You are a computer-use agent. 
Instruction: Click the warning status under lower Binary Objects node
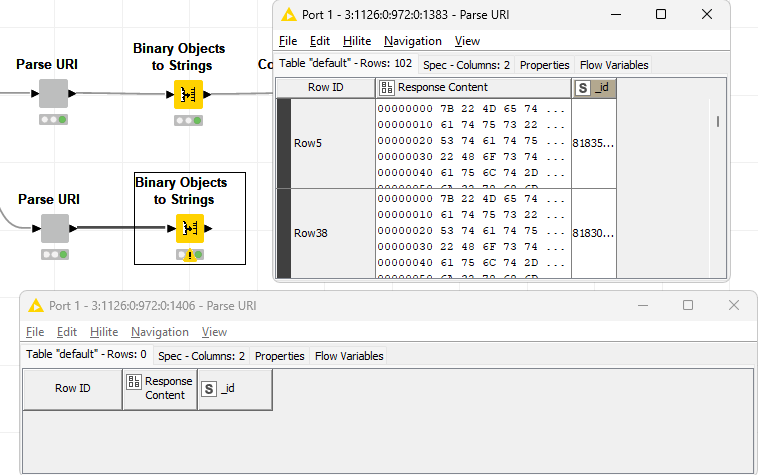point(190,255)
